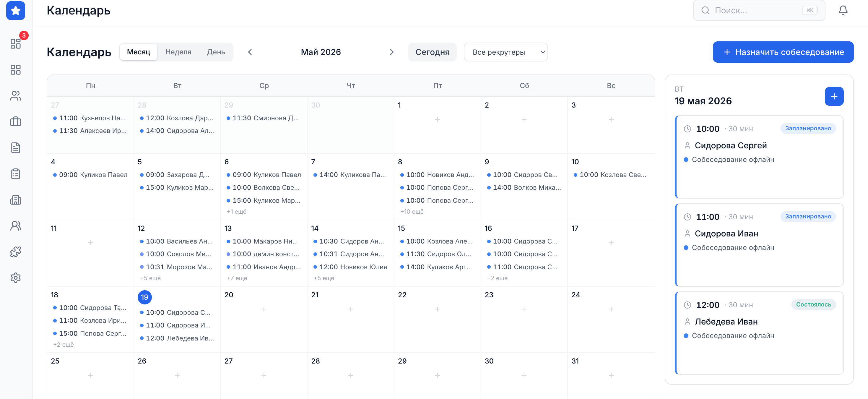Open 14:00 Сидорова Ал... event on April 28
Viewport: 868px width, 399px height.
coord(177,131)
